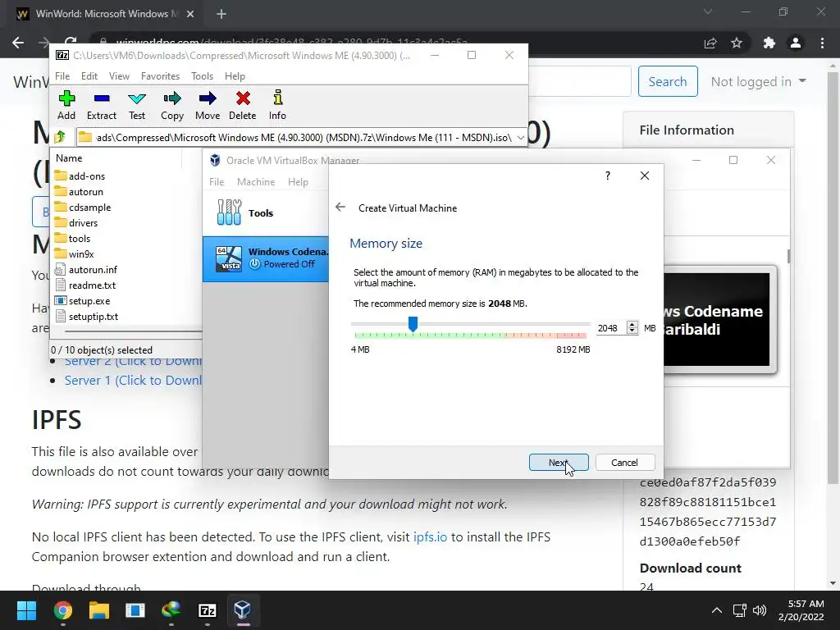Viewport: 840px width, 630px height.
Task: Show hidden system tray icons
Action: tap(716, 610)
